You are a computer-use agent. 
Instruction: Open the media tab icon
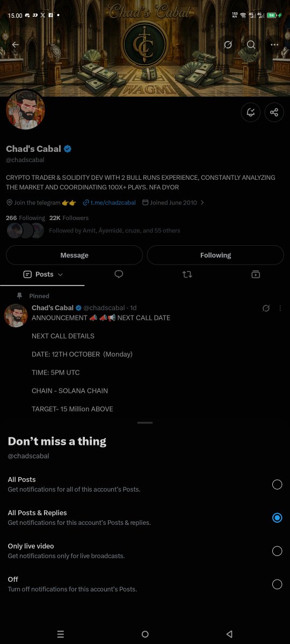256,274
